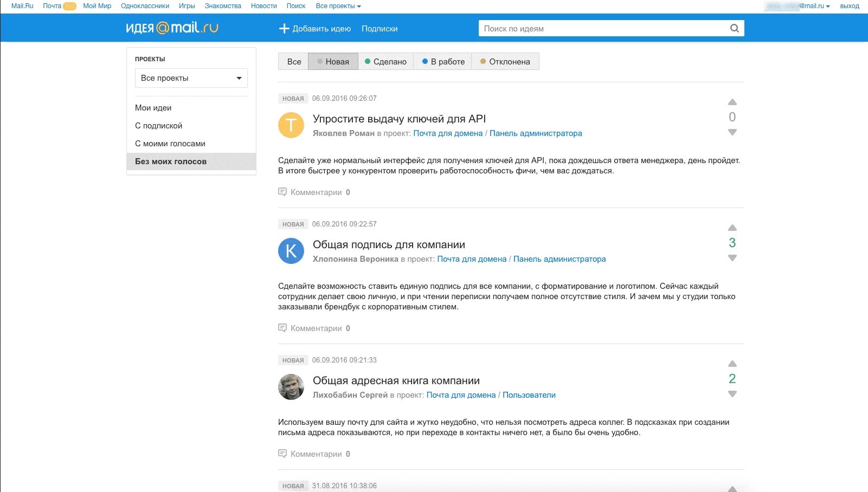Open idea title "Общая адресная книга компании"

click(x=396, y=380)
